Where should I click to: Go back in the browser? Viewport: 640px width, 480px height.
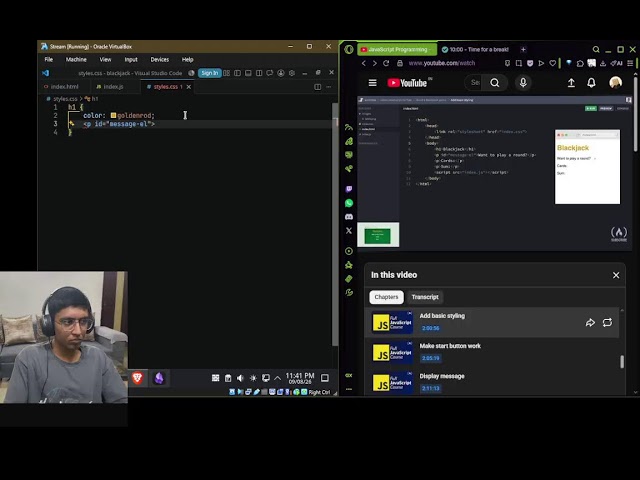click(364, 63)
